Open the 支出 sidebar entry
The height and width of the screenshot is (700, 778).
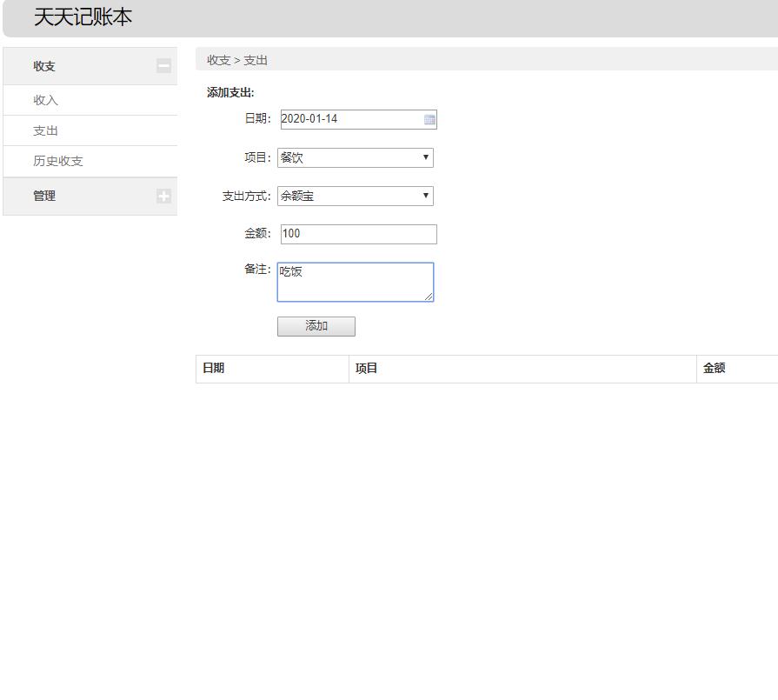coord(45,130)
